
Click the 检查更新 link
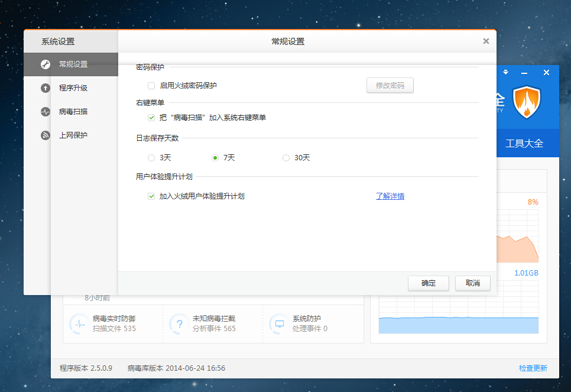533,368
